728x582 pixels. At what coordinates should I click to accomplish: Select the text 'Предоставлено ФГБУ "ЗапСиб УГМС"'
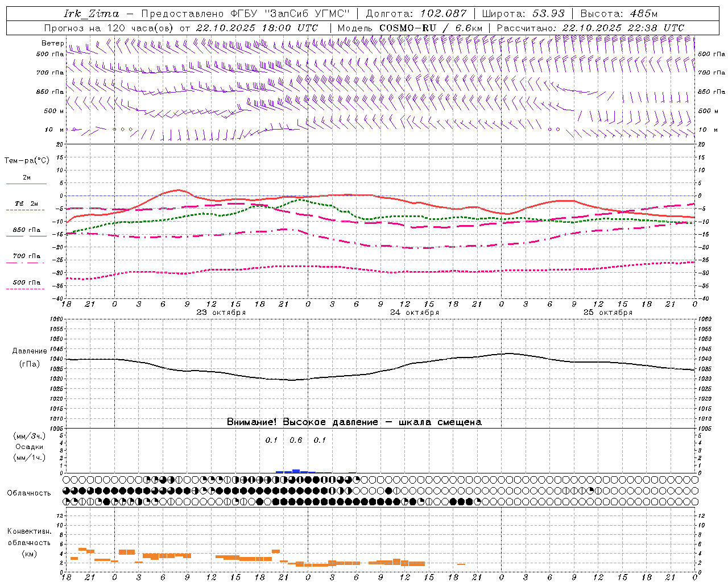245,14
